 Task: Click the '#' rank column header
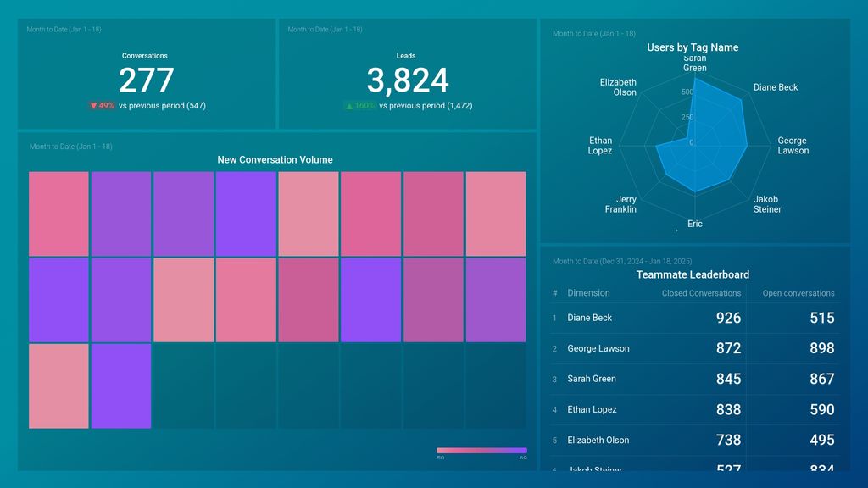554,293
